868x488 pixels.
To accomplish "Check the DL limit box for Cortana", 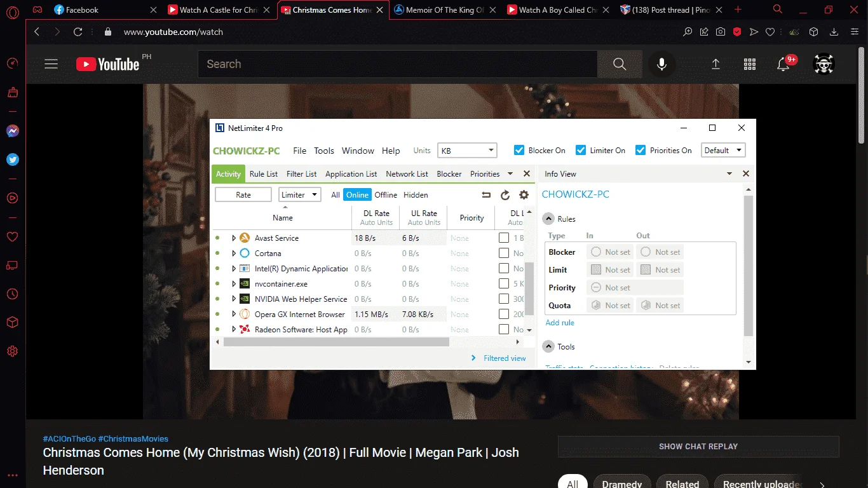I will pos(504,254).
